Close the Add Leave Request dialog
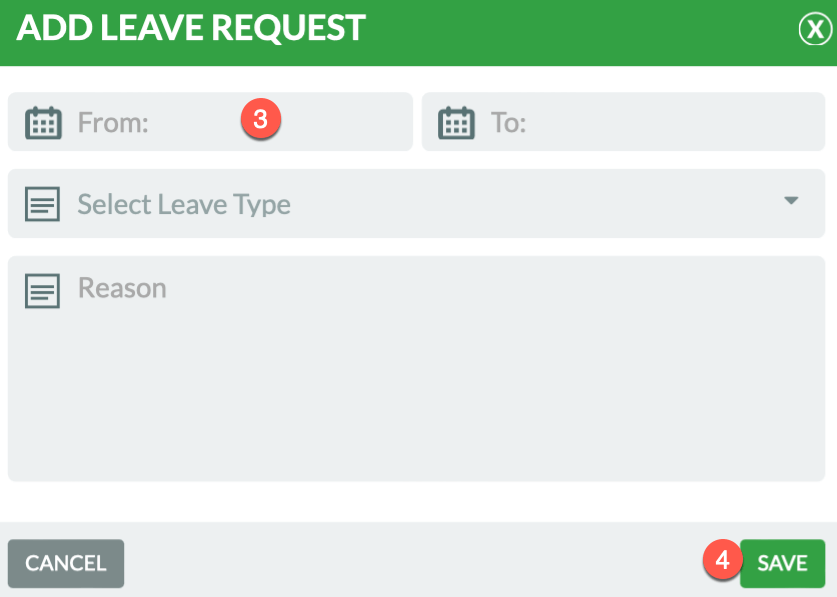 click(x=815, y=29)
